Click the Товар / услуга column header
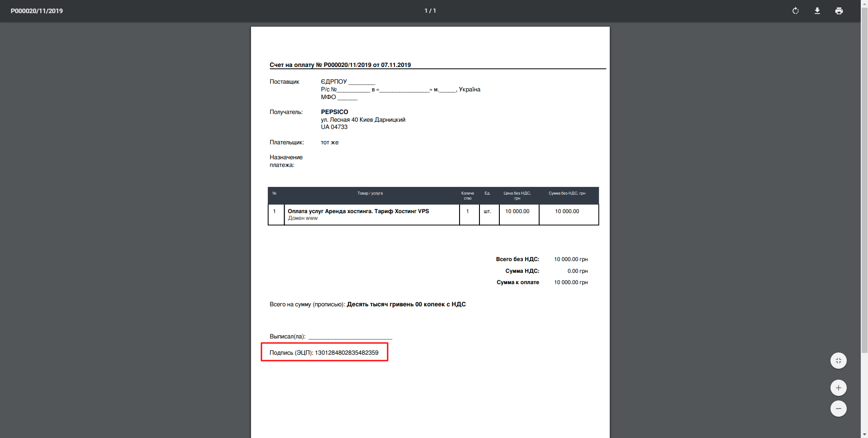868x438 pixels. [x=370, y=193]
